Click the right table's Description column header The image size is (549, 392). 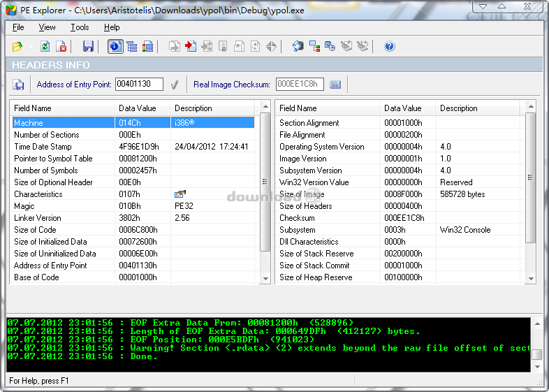[478, 108]
